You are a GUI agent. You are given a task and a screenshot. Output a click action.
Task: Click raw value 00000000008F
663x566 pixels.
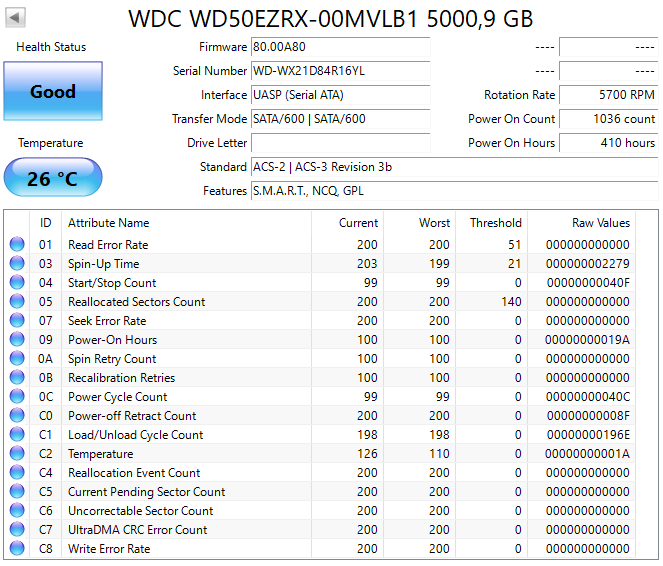point(588,416)
